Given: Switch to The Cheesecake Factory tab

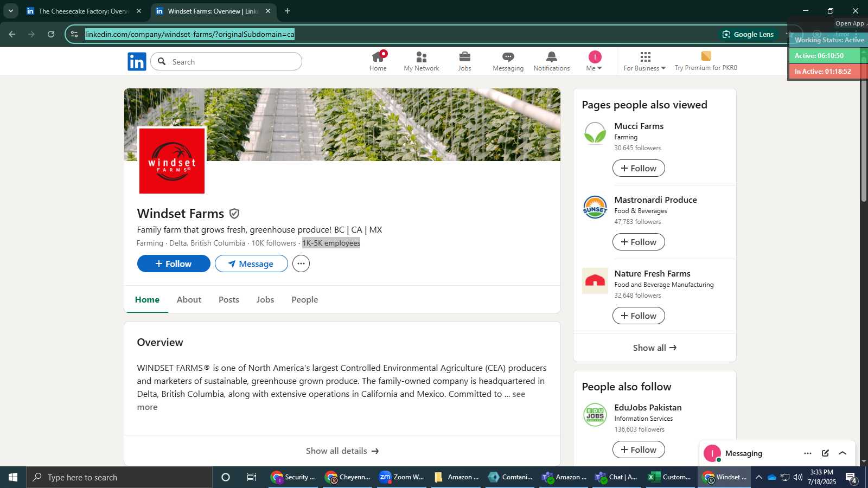Looking at the screenshot, I should (84, 11).
